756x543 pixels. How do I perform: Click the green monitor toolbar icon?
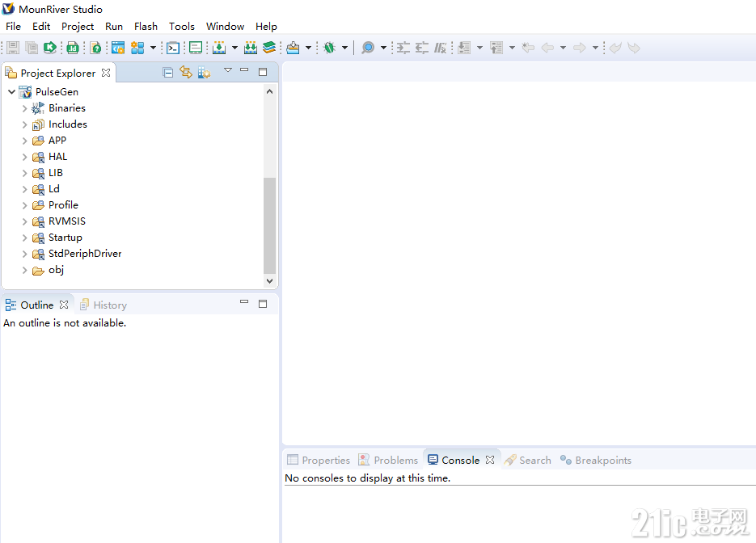pyautogui.click(x=196, y=48)
